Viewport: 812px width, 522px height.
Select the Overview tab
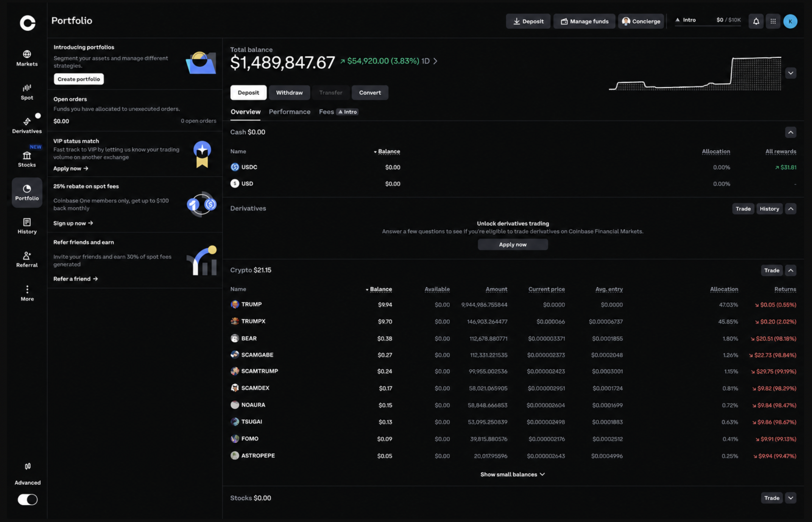(245, 112)
